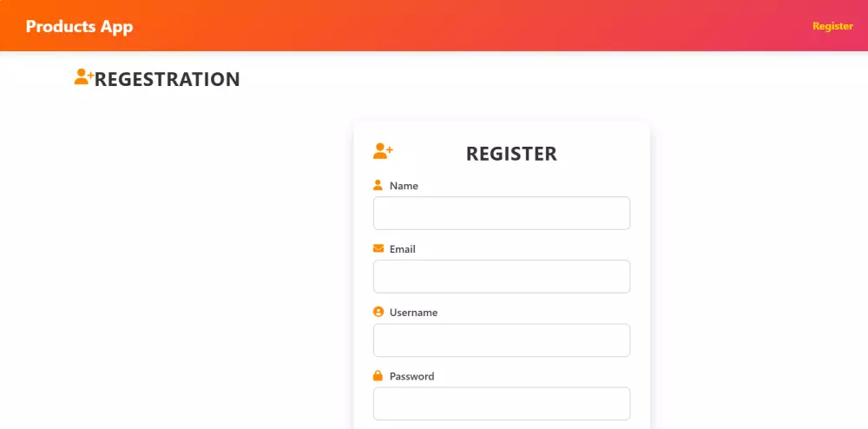Click the user-plus icon beside REGESTRATION heading
868x429 pixels.
83,77
